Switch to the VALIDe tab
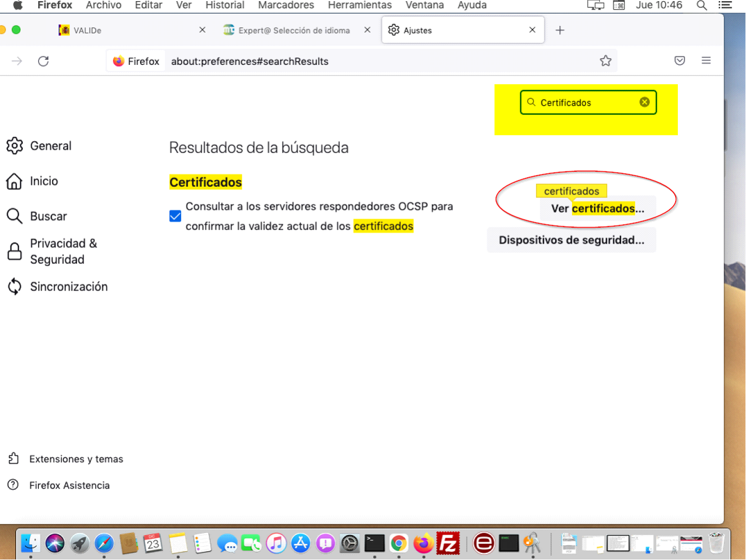 pos(88,30)
